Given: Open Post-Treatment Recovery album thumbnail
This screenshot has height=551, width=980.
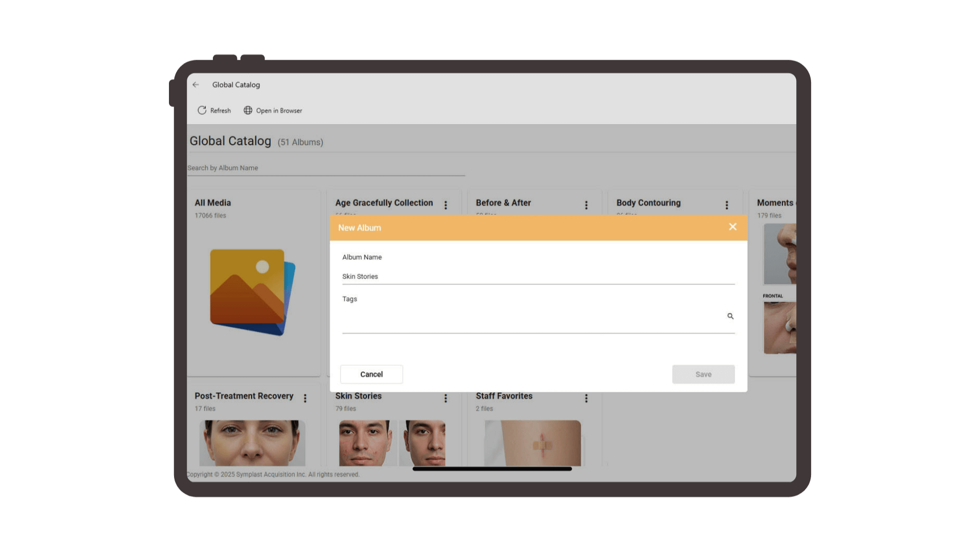Looking at the screenshot, I should point(252,443).
